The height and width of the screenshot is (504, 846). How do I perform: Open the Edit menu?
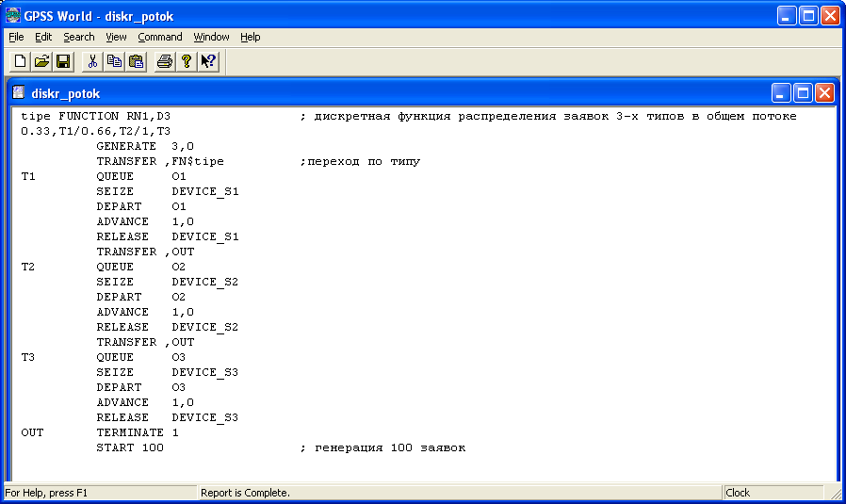pyautogui.click(x=43, y=37)
